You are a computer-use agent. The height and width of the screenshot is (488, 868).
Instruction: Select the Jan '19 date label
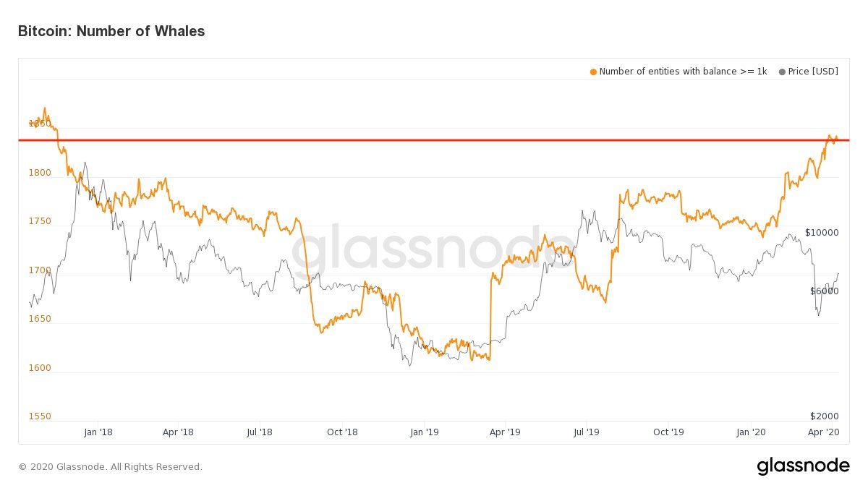[x=425, y=432]
